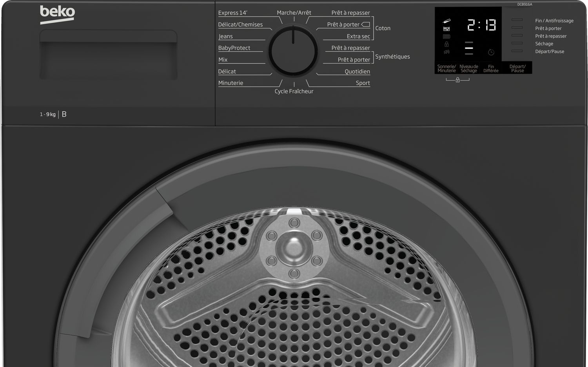The image size is (588, 367).
Task: Select Synthétiques Prêt à porter program
Action: click(x=354, y=60)
